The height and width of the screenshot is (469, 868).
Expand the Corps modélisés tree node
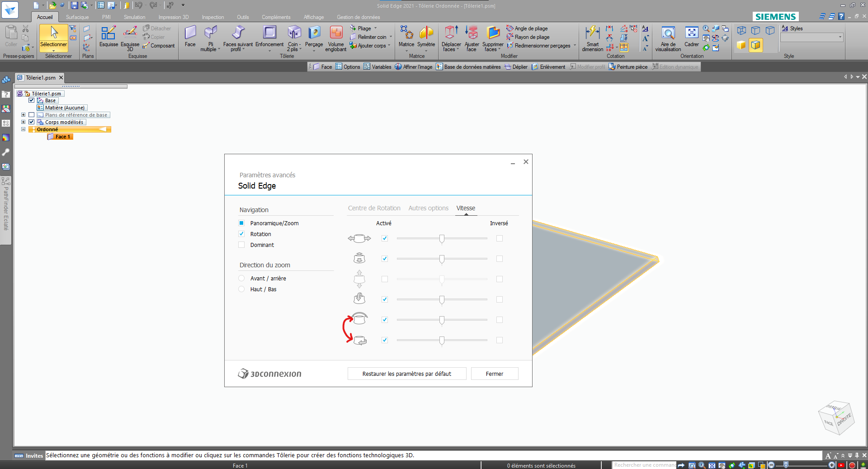tap(24, 122)
